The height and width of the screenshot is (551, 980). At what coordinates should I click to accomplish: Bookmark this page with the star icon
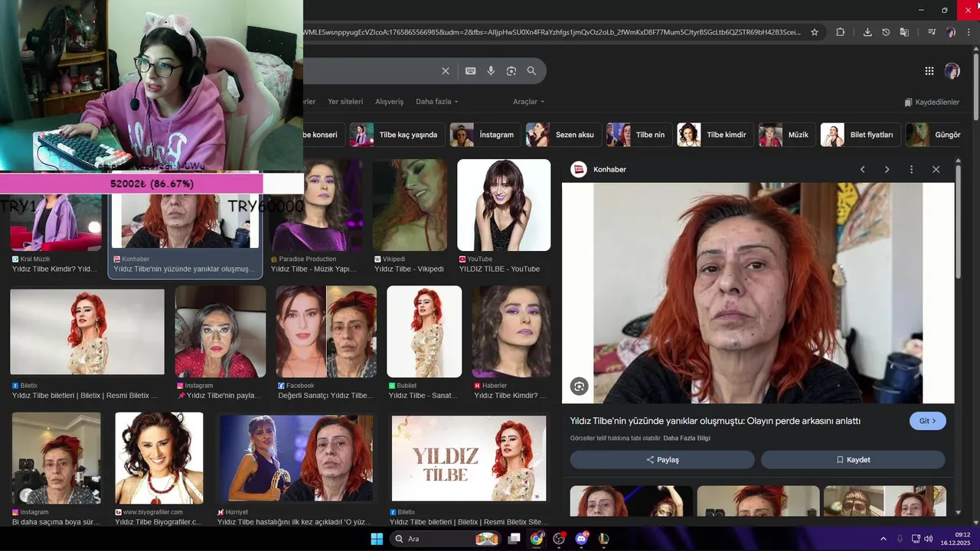point(815,32)
